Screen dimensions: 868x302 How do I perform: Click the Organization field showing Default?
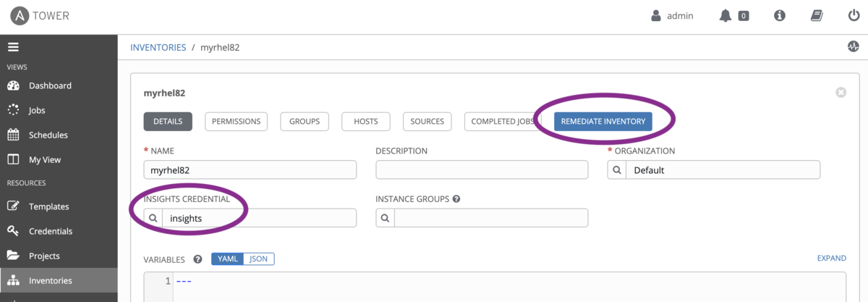(723, 170)
